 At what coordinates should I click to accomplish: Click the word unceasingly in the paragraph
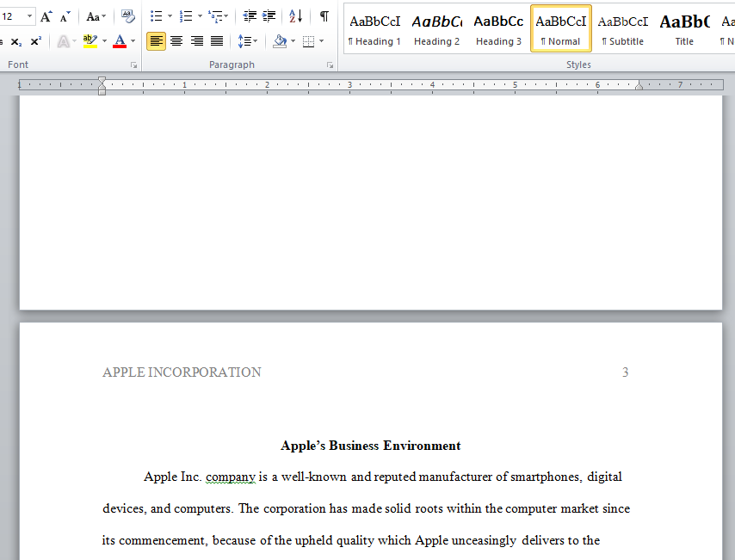click(485, 540)
